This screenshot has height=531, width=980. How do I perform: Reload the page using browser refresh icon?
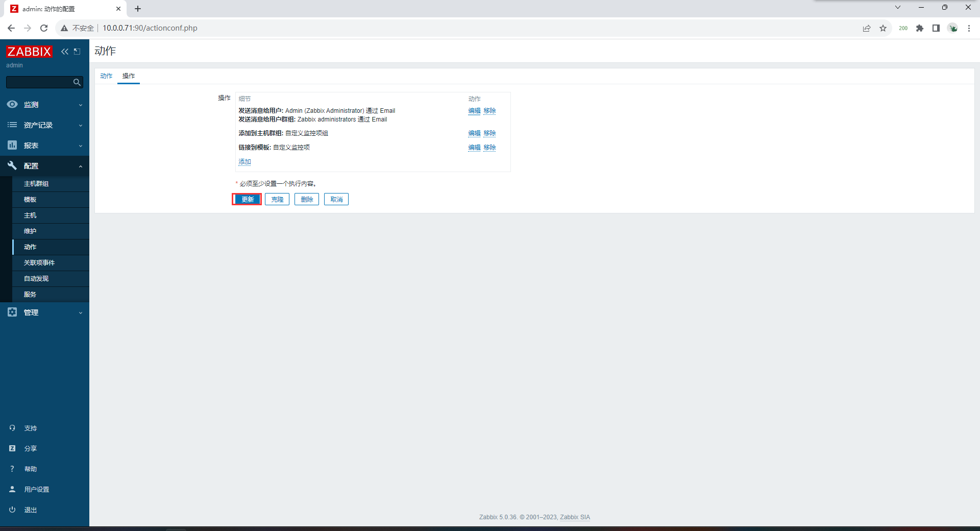pos(44,28)
